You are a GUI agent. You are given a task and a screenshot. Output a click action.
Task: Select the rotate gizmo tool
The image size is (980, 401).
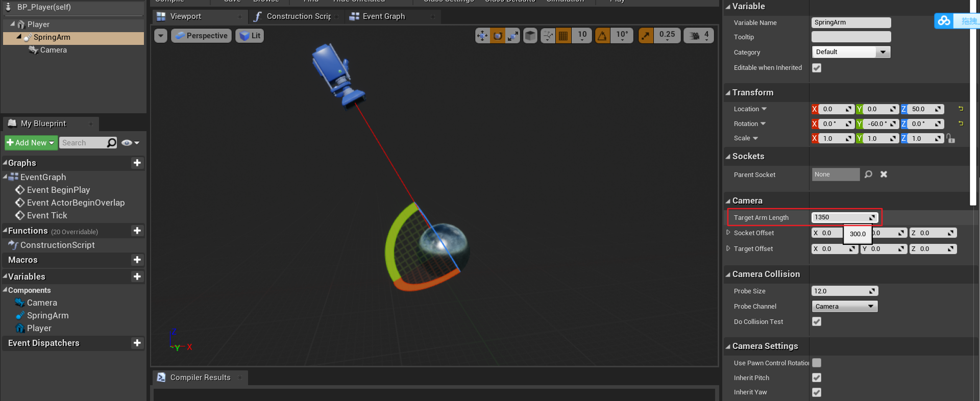click(498, 36)
